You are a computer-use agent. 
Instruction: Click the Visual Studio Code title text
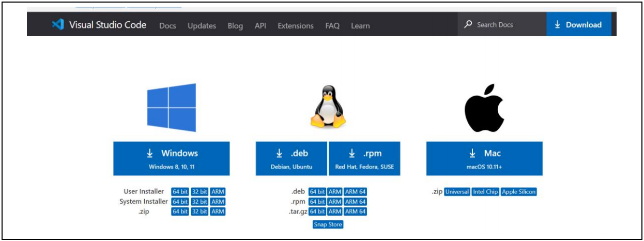point(108,25)
